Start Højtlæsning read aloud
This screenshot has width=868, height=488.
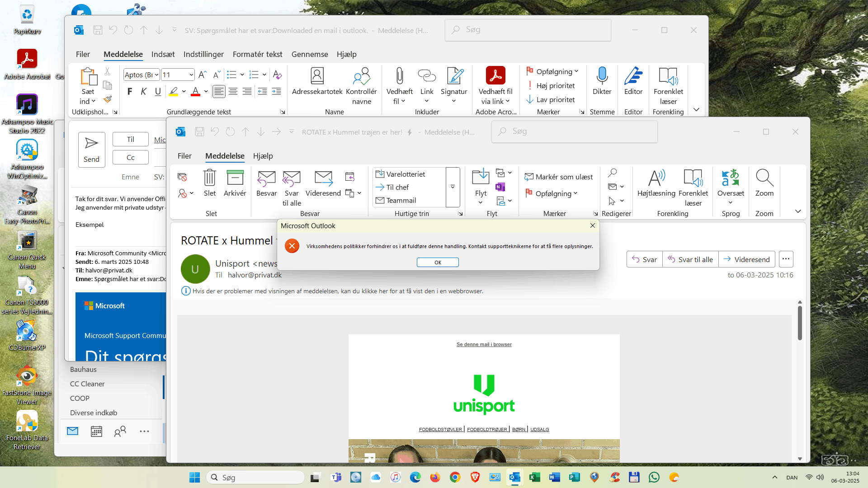click(656, 179)
